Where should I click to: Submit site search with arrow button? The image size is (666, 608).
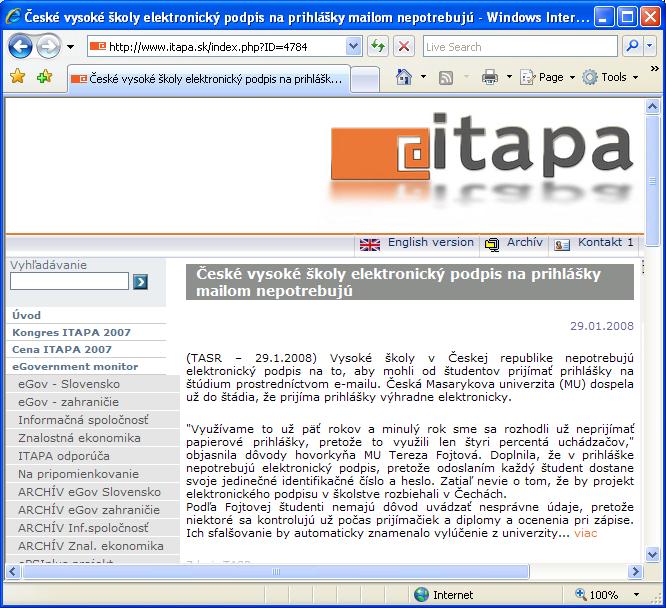click(140, 282)
